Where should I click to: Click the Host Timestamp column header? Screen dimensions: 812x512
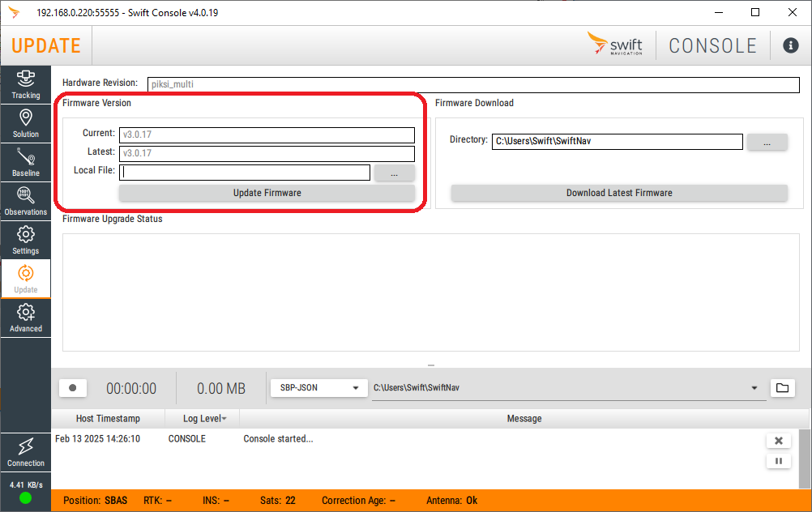click(x=108, y=418)
